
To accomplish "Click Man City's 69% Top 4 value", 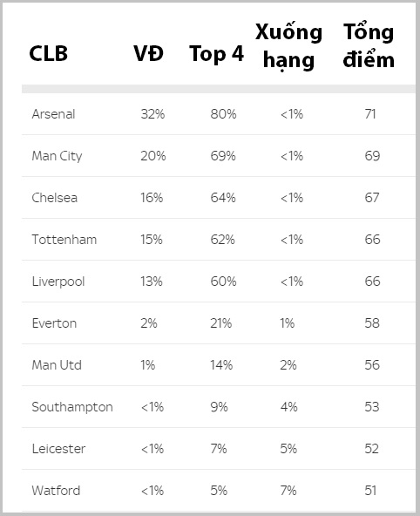I will tap(223, 156).
